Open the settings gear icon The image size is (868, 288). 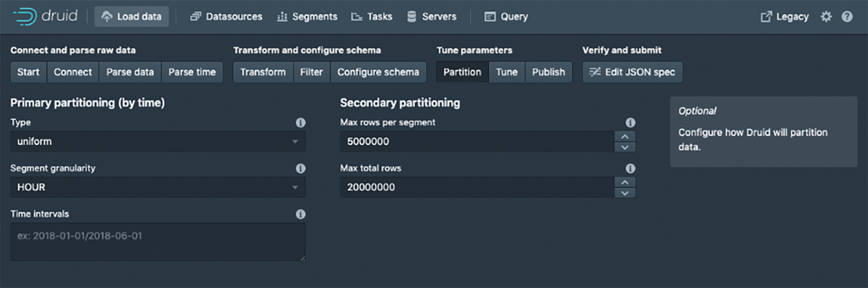(x=826, y=16)
